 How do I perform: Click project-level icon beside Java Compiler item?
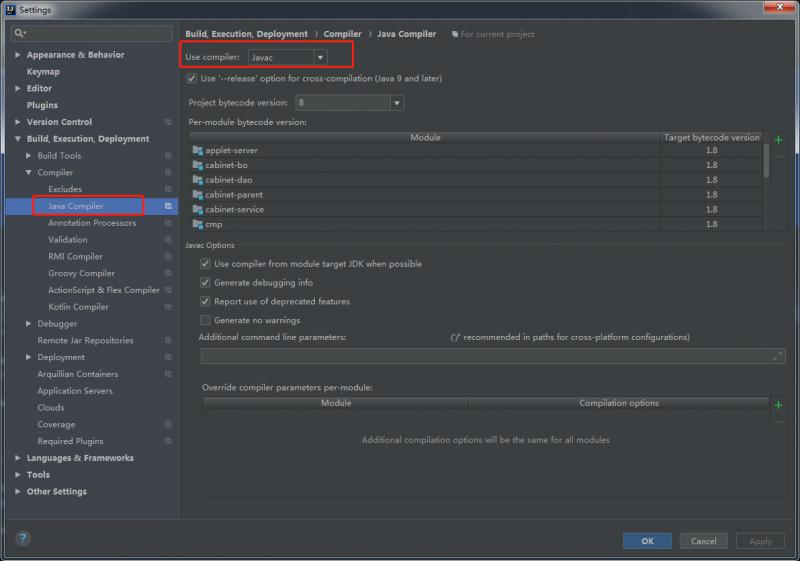click(x=168, y=206)
